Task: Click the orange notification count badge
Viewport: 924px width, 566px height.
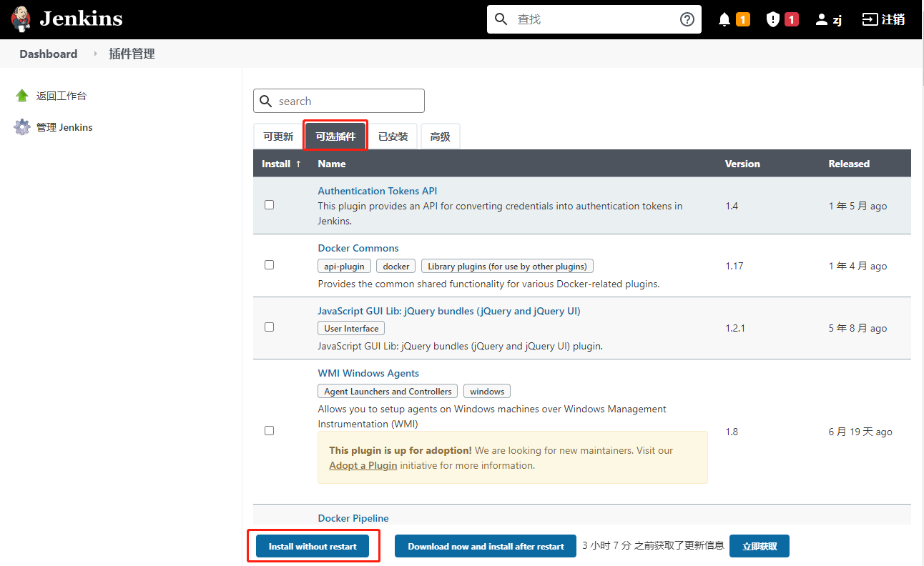Action: coord(743,19)
